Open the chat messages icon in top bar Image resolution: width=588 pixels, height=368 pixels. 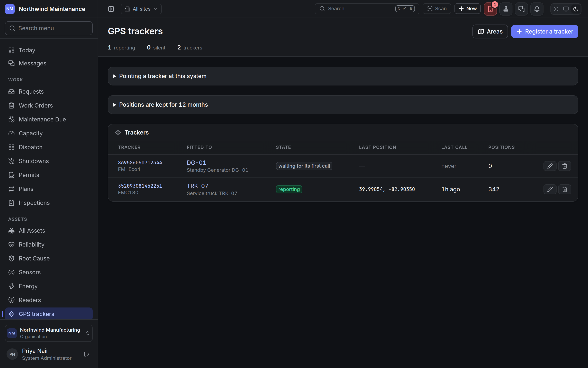(x=521, y=9)
